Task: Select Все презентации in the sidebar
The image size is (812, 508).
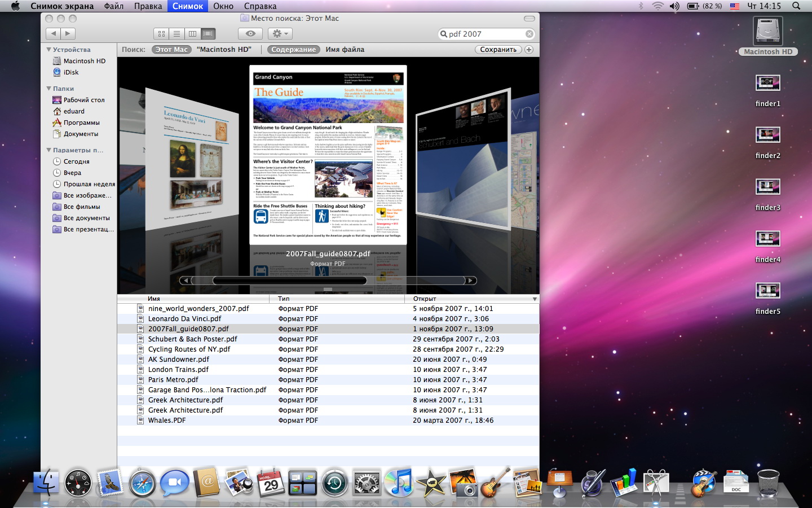Action: (x=83, y=229)
